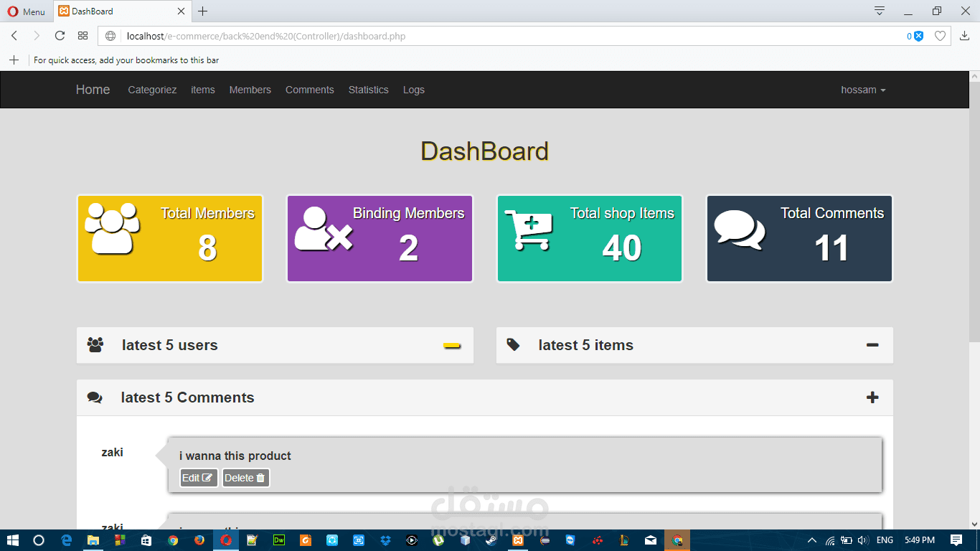
Task: Open a new tab with plus button
Action: [203, 11]
